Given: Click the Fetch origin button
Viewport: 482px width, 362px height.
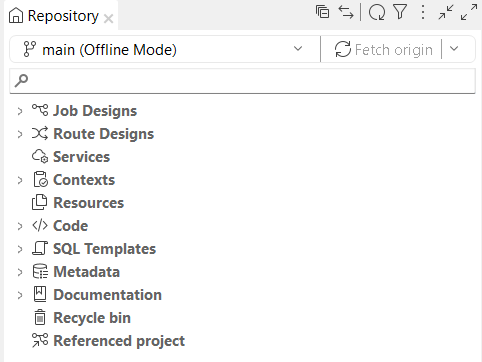Looking at the screenshot, I should coord(383,50).
